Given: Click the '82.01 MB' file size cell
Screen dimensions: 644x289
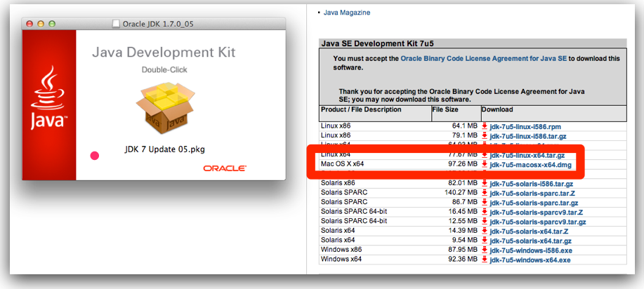Looking at the screenshot, I should point(464,183).
